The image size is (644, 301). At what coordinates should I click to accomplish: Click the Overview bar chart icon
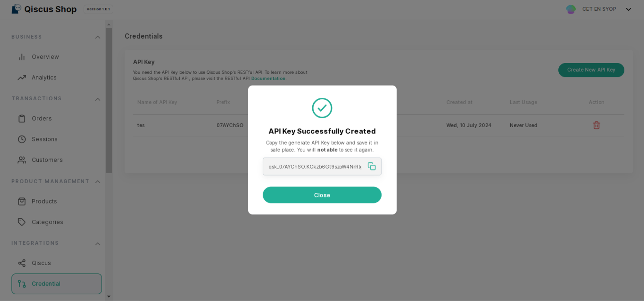click(x=22, y=57)
